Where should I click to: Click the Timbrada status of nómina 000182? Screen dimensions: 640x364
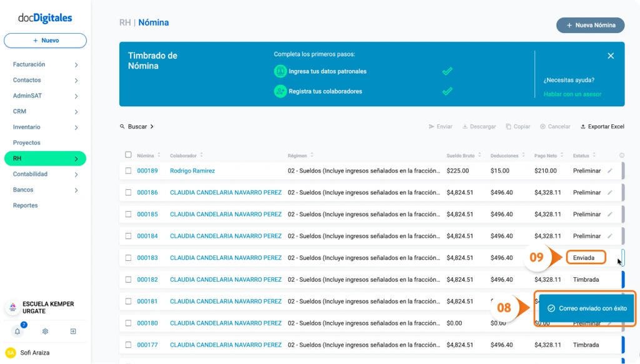click(586, 280)
